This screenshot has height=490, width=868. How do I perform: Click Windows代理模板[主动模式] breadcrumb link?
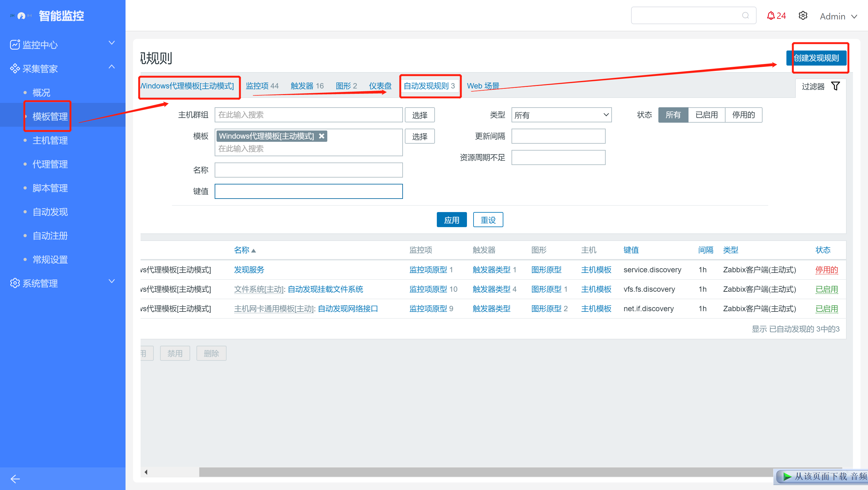(187, 86)
